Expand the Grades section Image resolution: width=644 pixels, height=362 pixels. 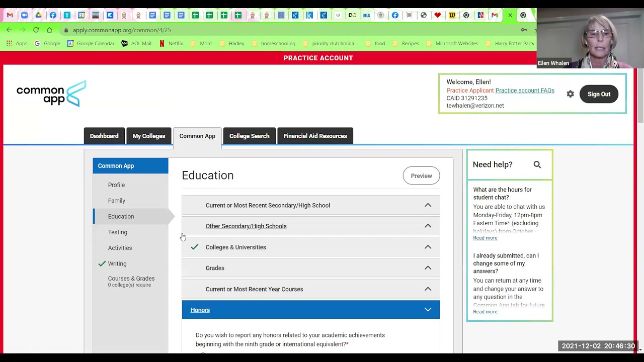pyautogui.click(x=310, y=268)
